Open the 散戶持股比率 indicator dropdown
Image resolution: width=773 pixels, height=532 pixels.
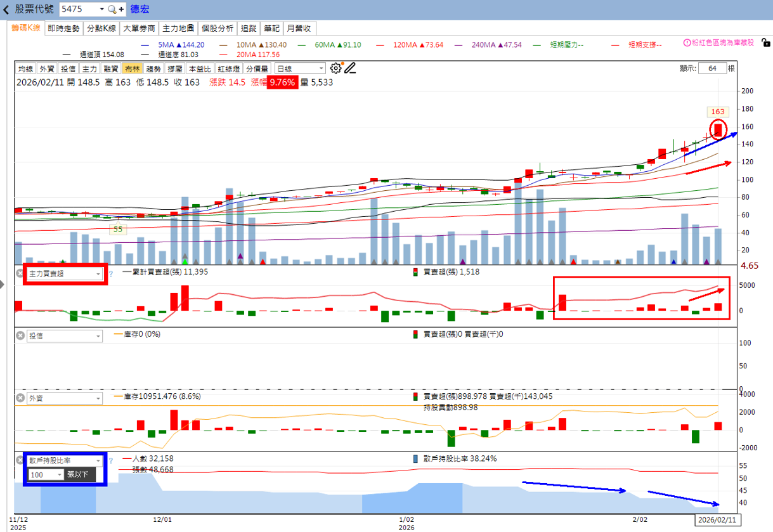pos(97,461)
